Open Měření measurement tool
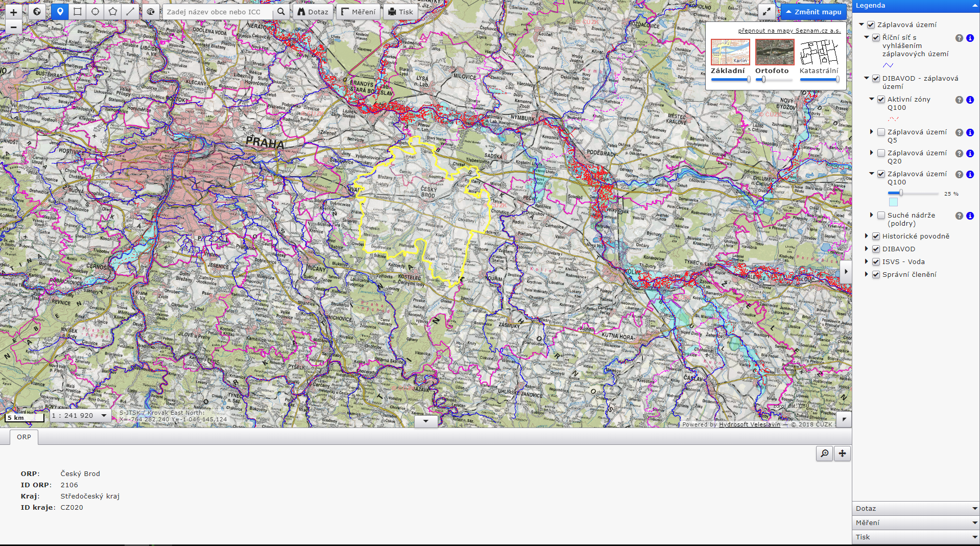This screenshot has height=546, width=980. coord(358,12)
